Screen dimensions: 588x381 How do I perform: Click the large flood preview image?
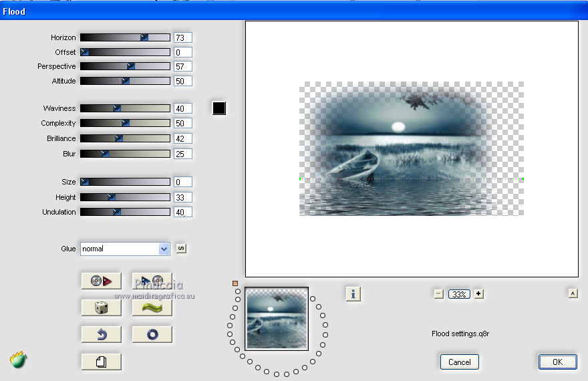412,148
